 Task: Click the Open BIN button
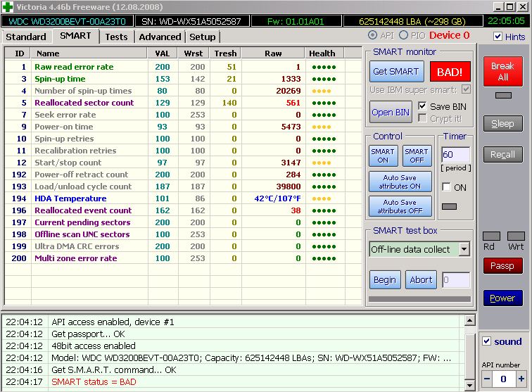coord(391,113)
